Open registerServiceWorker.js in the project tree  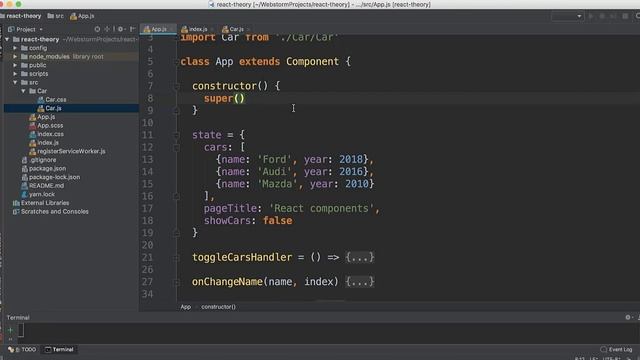pos(71,151)
